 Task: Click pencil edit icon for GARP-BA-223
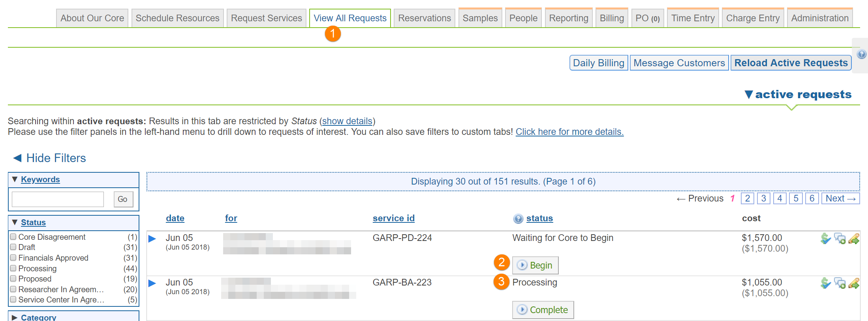pos(854,283)
